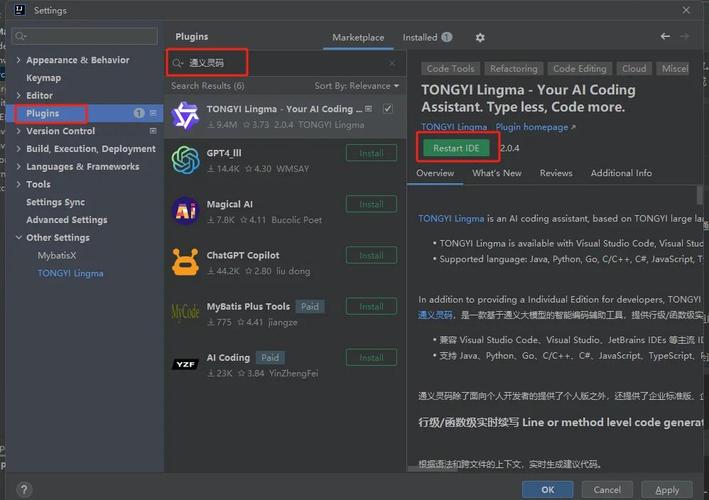Open the Plugin homepage link
Image resolution: width=709 pixels, height=500 pixels.
[535, 127]
